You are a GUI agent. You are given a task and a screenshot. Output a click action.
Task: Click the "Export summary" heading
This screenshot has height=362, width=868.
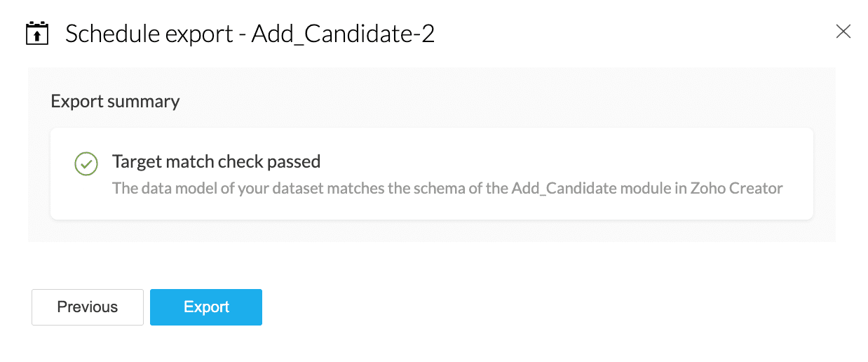pyautogui.click(x=115, y=102)
